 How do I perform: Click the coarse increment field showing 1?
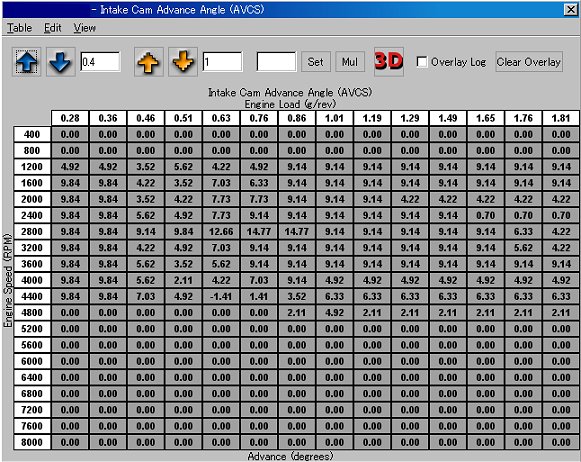[222, 62]
